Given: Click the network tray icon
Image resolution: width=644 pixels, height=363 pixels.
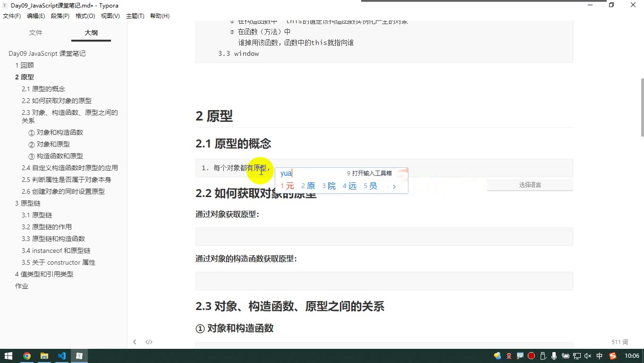Looking at the screenshot, I should point(576,356).
